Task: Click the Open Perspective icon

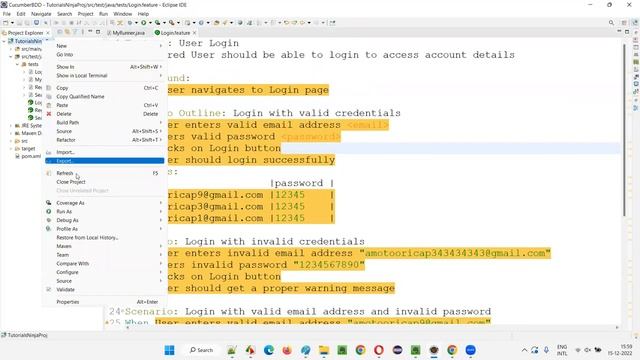Action: 624,23
